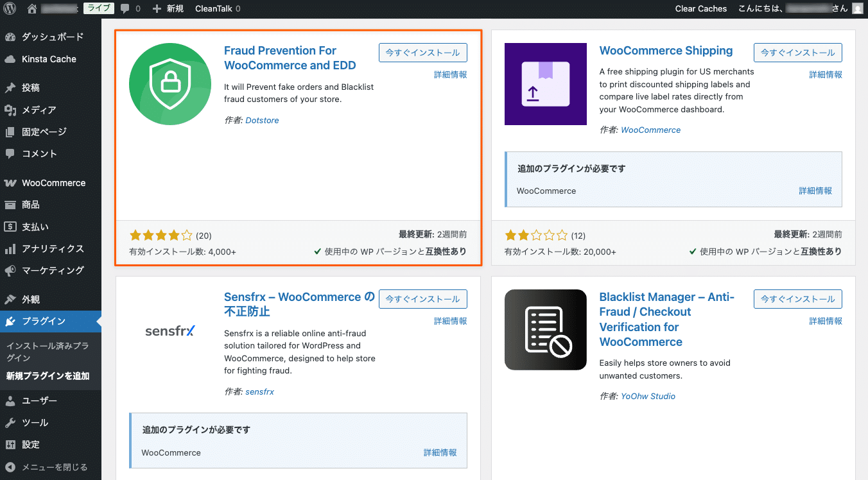868x480 pixels.
Task: Install Fraud Prevention For WooCommerce and EDD
Action: [422, 53]
